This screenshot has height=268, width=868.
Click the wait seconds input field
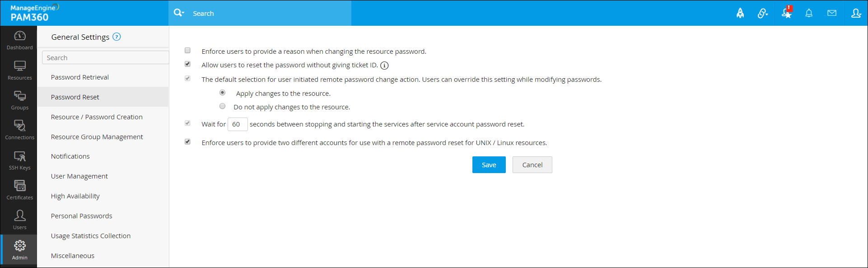[238, 124]
